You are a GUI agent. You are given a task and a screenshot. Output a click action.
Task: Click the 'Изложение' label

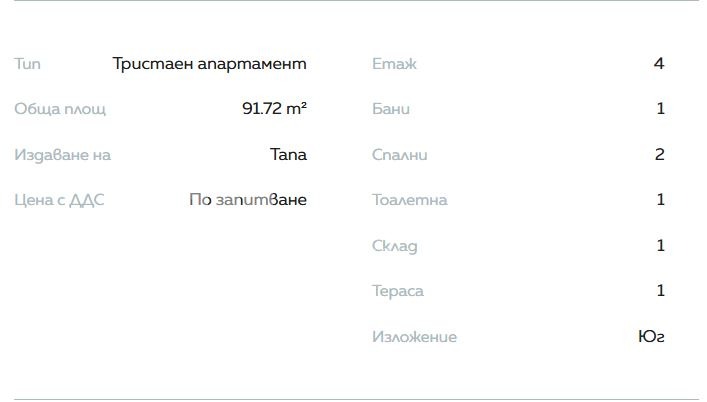pyautogui.click(x=414, y=337)
